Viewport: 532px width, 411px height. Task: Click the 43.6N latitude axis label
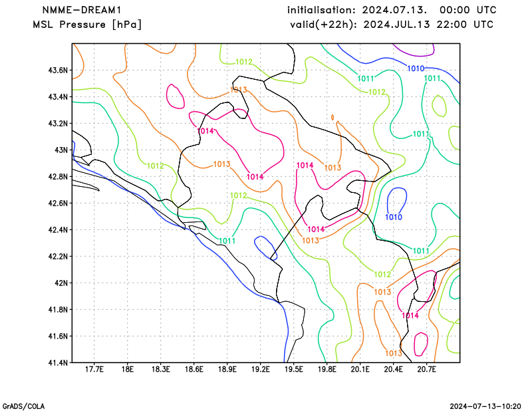point(59,70)
